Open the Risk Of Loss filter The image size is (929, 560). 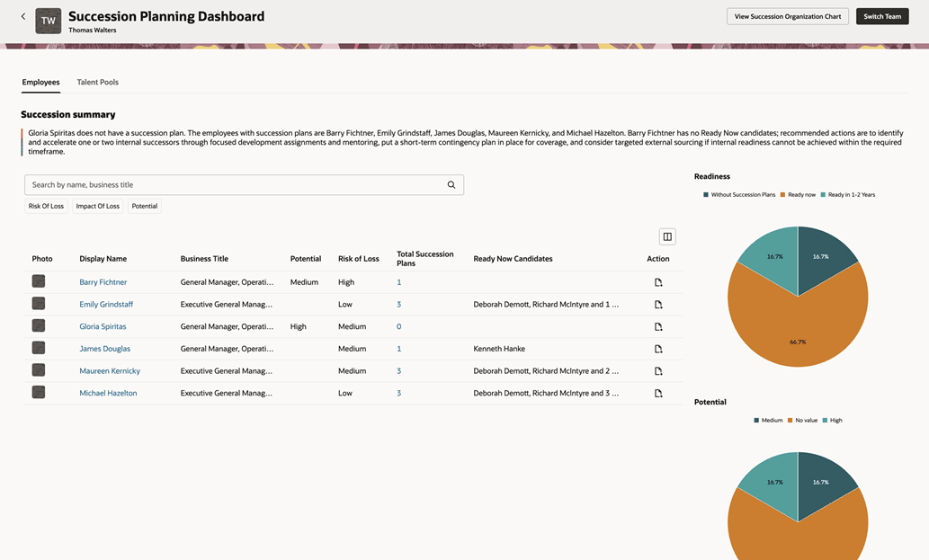(x=45, y=206)
